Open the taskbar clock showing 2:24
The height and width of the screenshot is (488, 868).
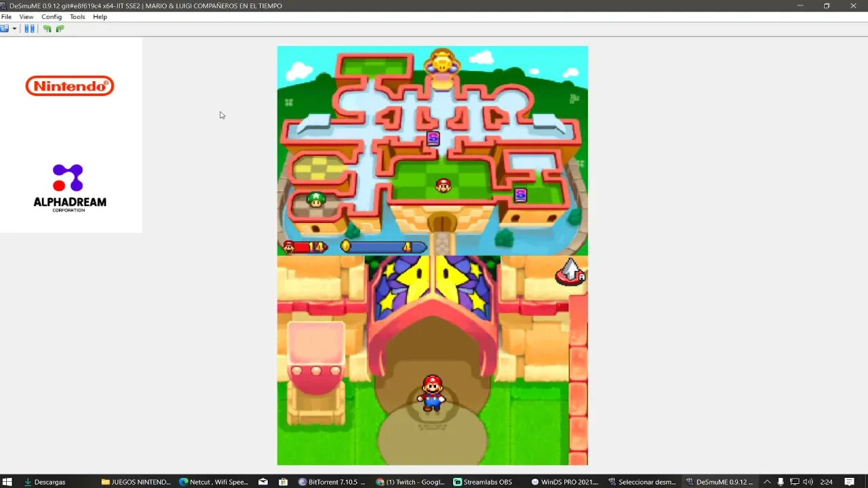[826, 482]
